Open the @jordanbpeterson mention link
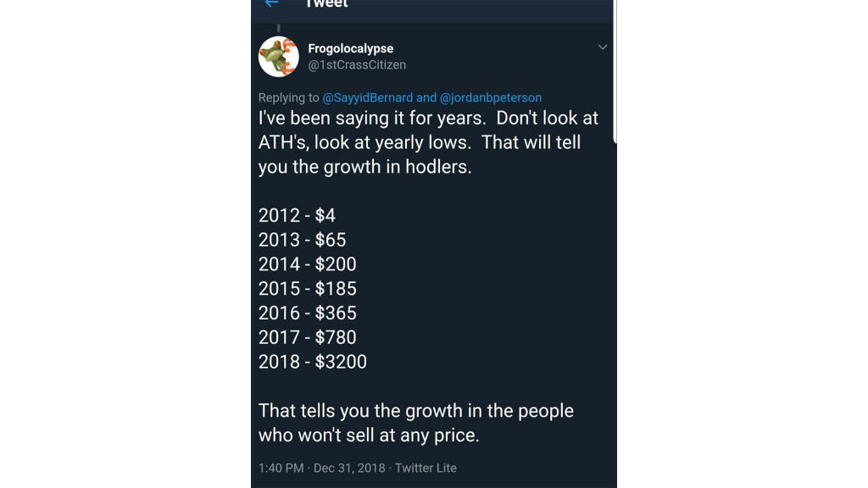 click(491, 97)
